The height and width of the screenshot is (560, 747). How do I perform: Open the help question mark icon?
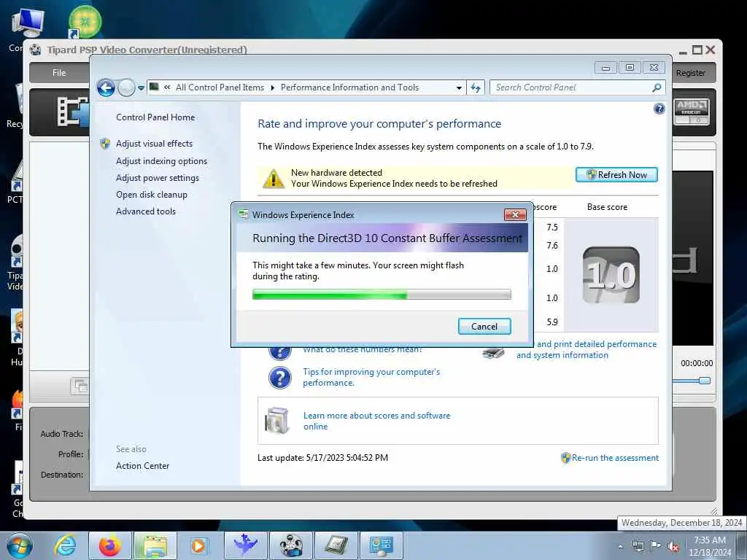[659, 109]
